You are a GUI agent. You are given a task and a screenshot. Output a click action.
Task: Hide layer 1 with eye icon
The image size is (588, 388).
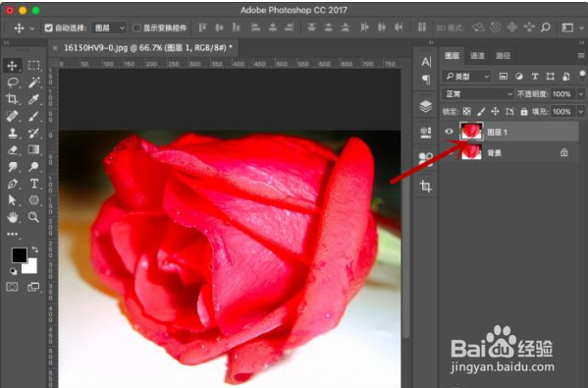point(449,132)
